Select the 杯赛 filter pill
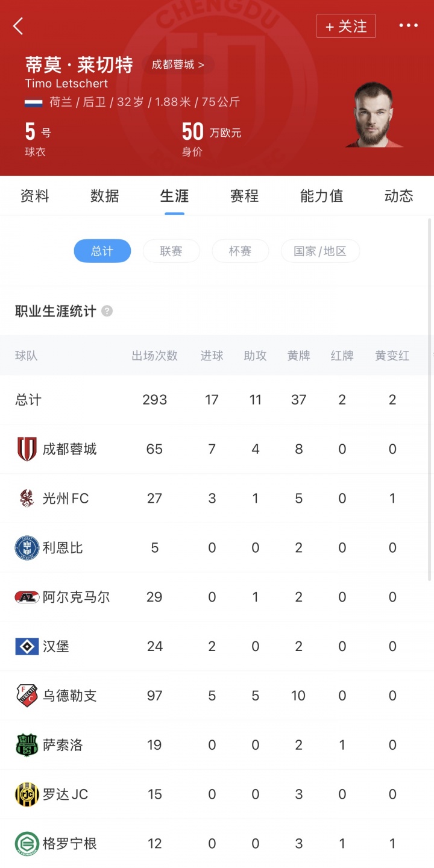This screenshot has width=434, height=868. 240,251
